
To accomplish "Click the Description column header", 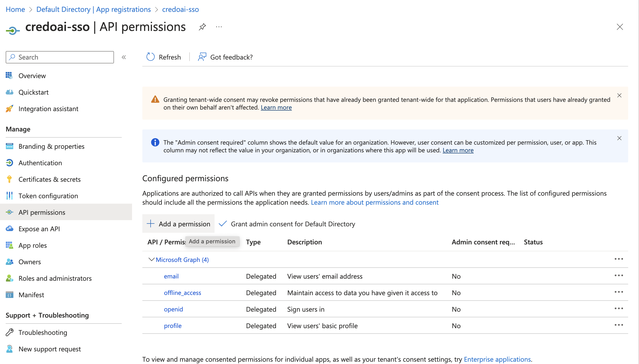I will point(304,242).
